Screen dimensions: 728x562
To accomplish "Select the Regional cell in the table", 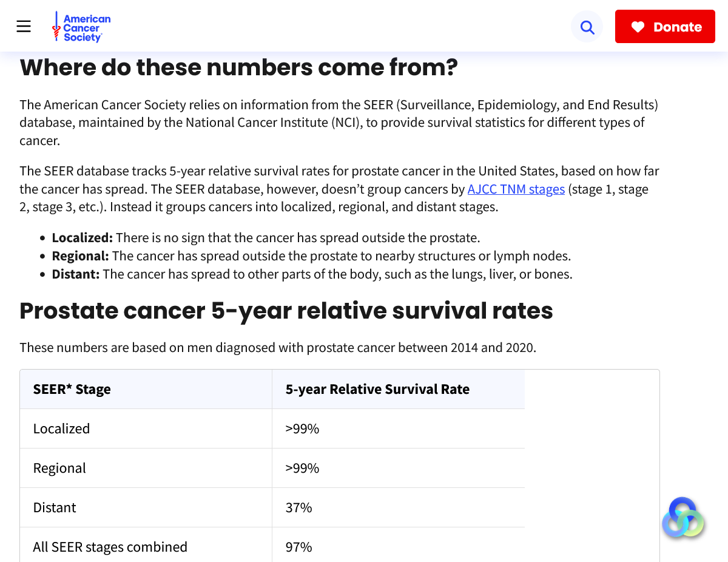I will (59, 468).
